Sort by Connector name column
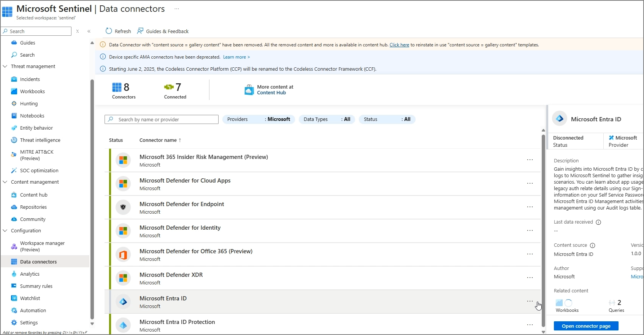 pos(160,140)
